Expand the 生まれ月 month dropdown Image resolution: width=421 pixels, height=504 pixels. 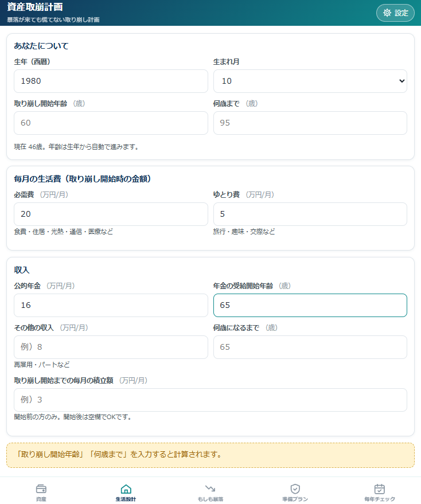point(310,81)
